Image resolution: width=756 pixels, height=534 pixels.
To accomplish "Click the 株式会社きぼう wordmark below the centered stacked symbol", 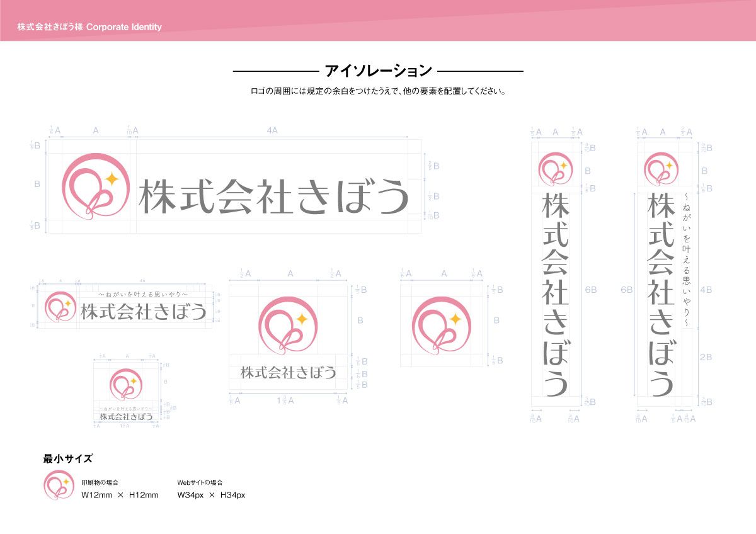I will [x=289, y=372].
